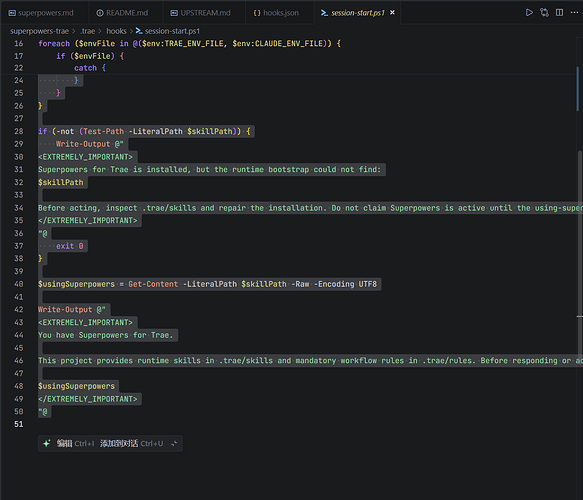Screen dimensions: 583x500
Task: Select the superpowers-trae breadcrumb segment
Action: pyautogui.click(x=39, y=31)
